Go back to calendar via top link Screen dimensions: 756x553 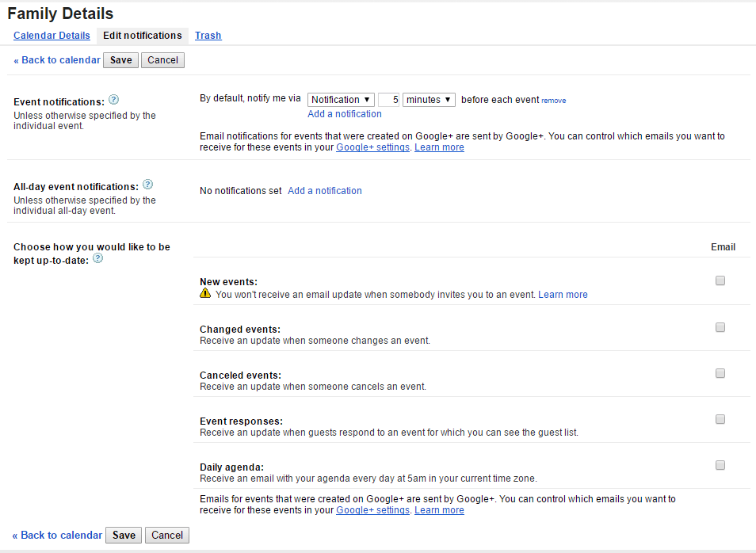click(x=57, y=60)
